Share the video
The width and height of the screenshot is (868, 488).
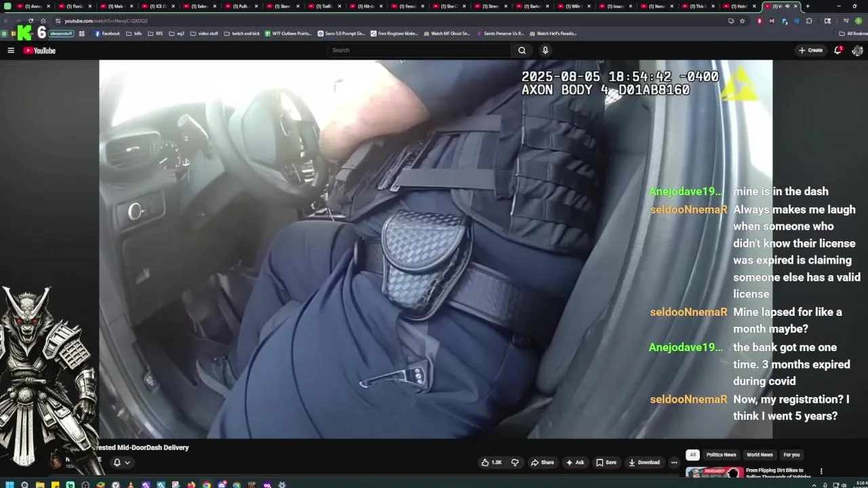pyautogui.click(x=542, y=462)
